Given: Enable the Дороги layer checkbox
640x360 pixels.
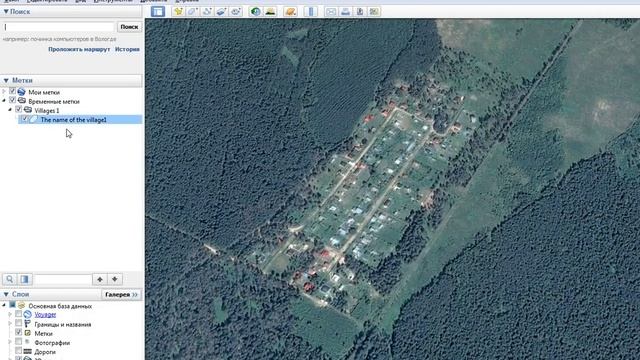Looking at the screenshot, I should 19,351.
